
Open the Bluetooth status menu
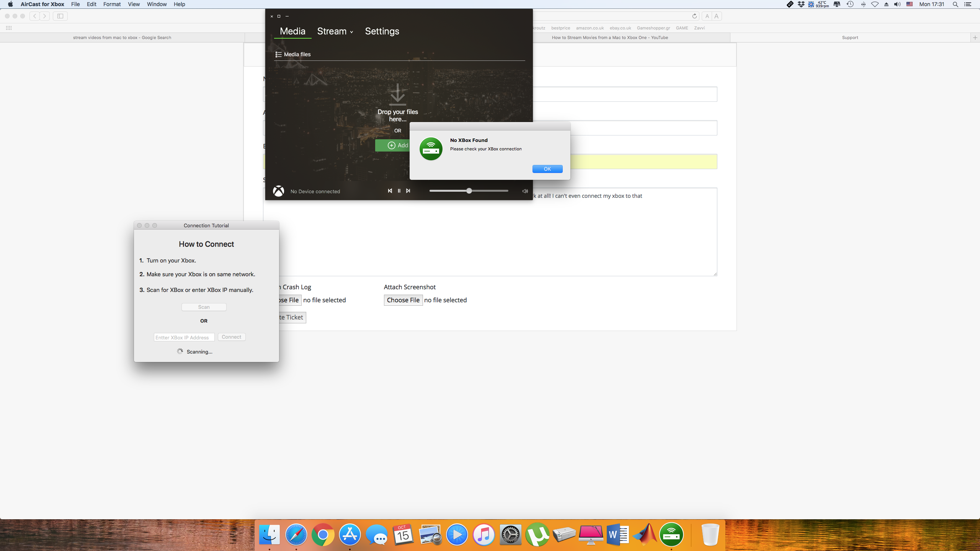coord(863,4)
